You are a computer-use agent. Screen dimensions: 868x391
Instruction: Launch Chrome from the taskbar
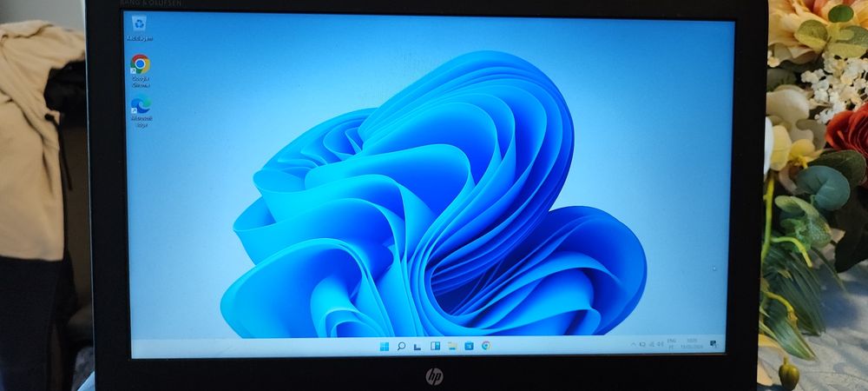(x=486, y=346)
